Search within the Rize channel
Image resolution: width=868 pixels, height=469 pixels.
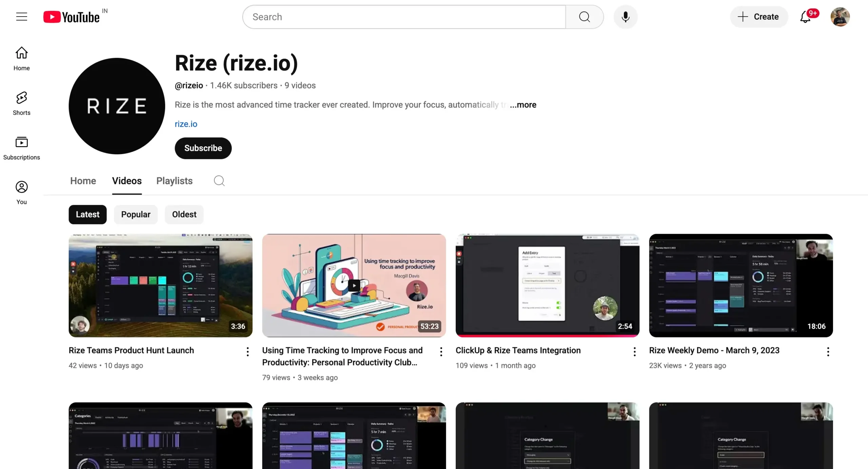[219, 181]
